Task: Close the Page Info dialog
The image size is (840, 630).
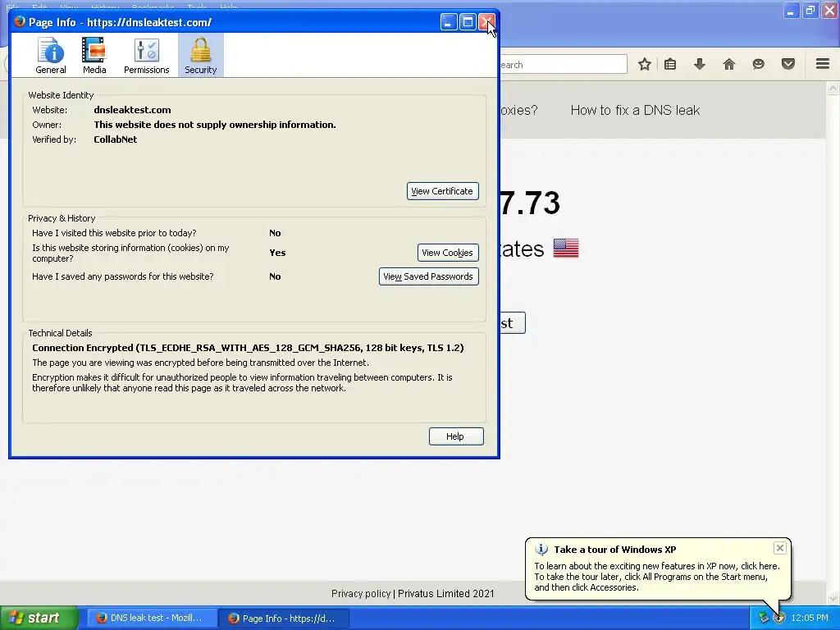Action: tap(486, 22)
